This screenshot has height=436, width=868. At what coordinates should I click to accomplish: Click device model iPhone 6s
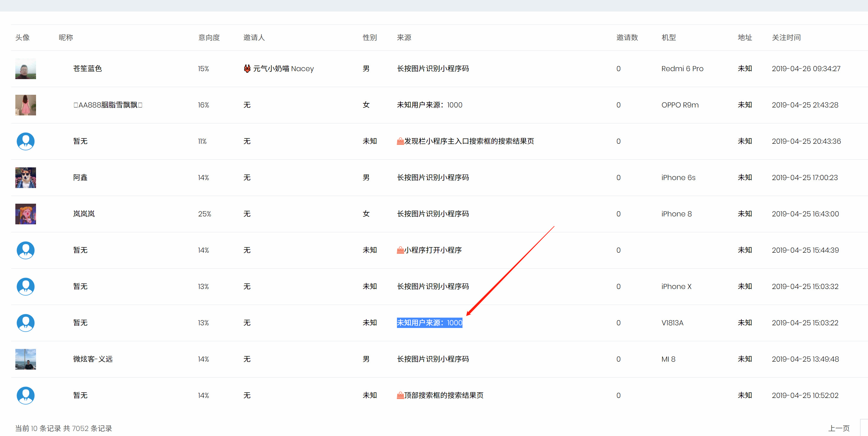(678, 178)
